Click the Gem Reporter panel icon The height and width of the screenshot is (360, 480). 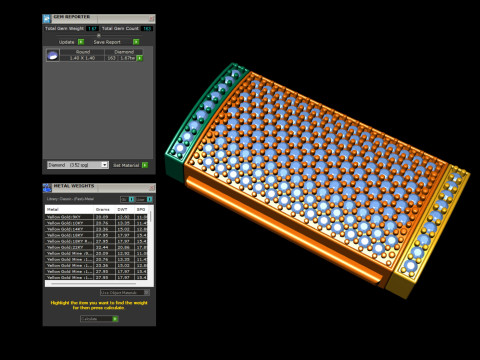(x=47, y=18)
